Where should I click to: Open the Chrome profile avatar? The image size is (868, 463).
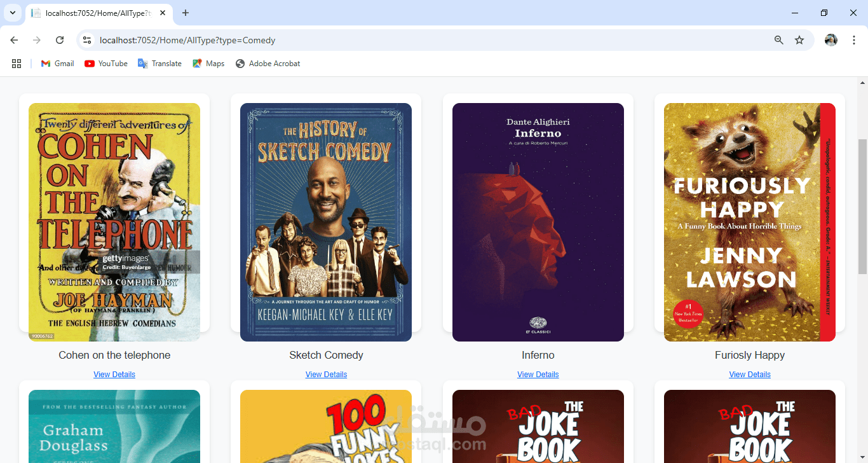click(x=831, y=40)
